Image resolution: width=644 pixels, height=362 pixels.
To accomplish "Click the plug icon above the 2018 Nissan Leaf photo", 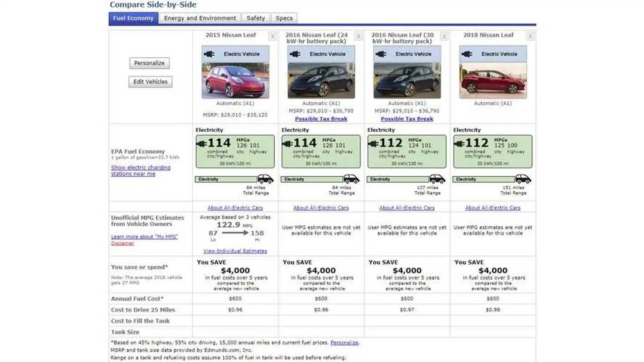I will pyautogui.click(x=467, y=54).
